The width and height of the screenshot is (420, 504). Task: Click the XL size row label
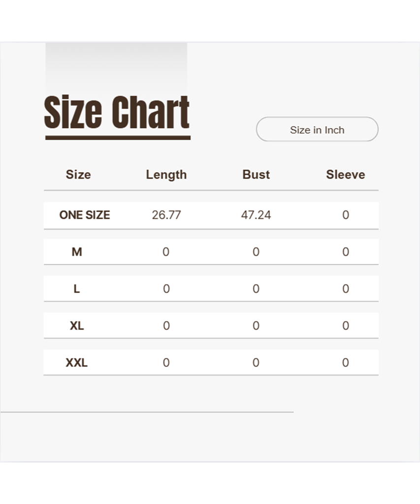coord(77,326)
